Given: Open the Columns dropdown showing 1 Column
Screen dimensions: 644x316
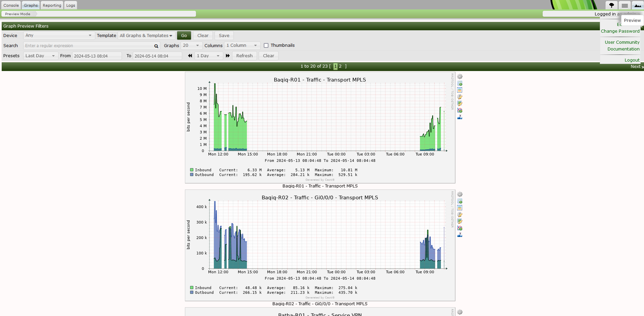Looking at the screenshot, I should point(242,45).
